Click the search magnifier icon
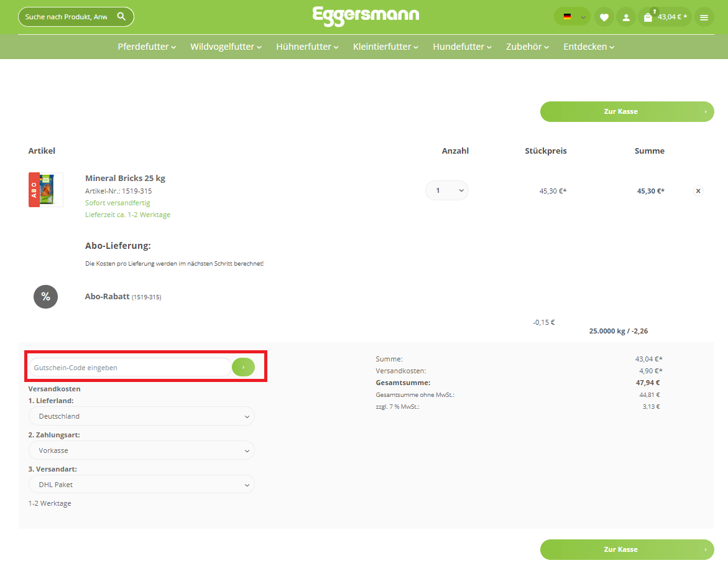Viewport: 728px width, 568px height. click(121, 17)
